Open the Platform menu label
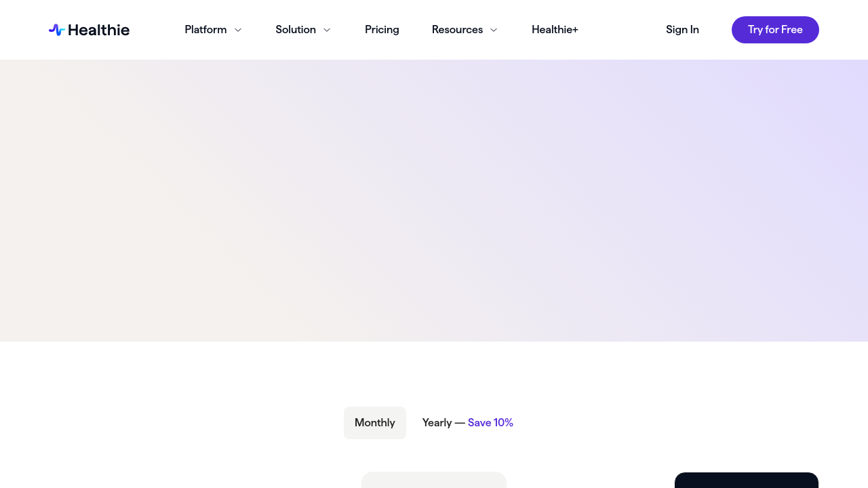Screen dimensions: 868x488 click(205, 30)
